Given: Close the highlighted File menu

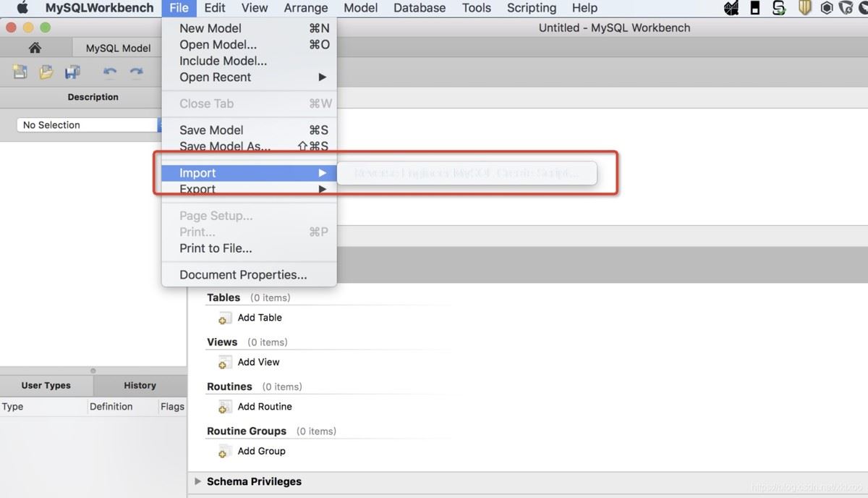Looking at the screenshot, I should [x=179, y=8].
